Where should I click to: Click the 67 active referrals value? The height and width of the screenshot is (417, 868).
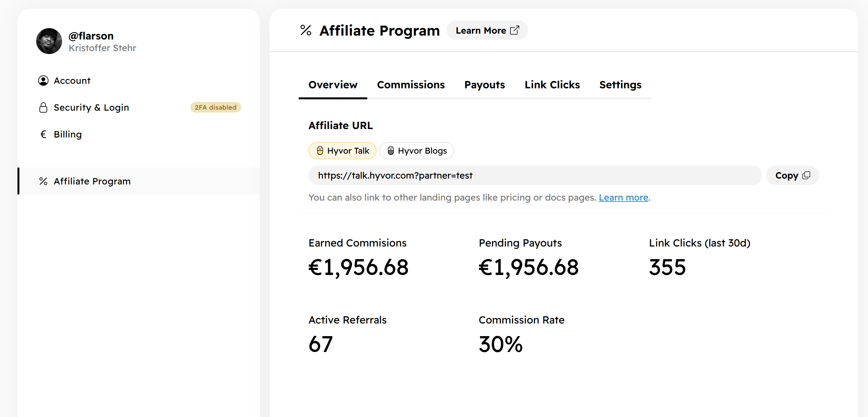321,344
